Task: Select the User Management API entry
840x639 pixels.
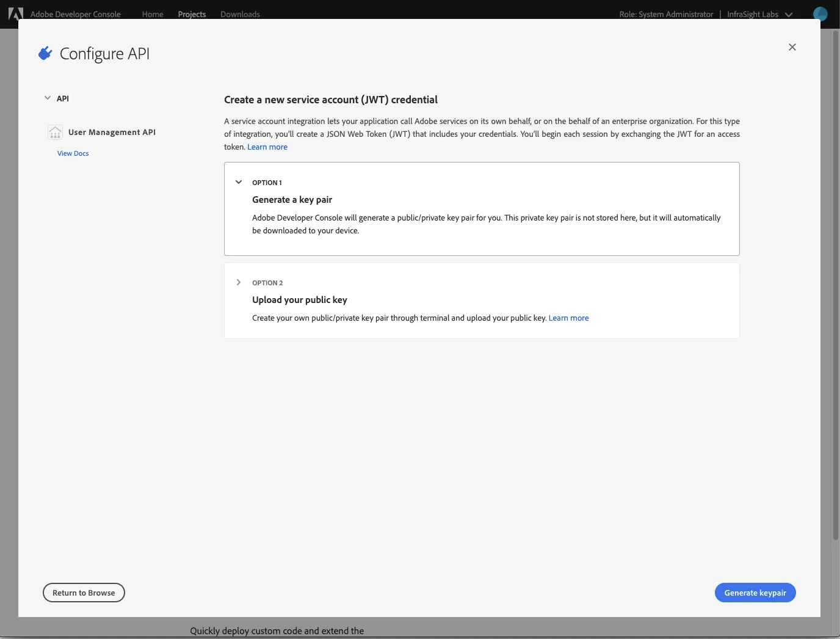Action: [x=112, y=132]
